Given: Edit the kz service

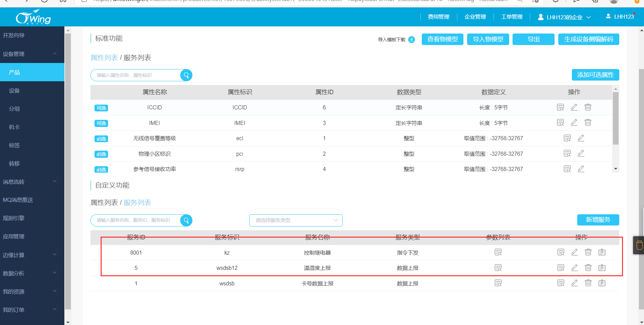Looking at the screenshot, I should (x=575, y=252).
